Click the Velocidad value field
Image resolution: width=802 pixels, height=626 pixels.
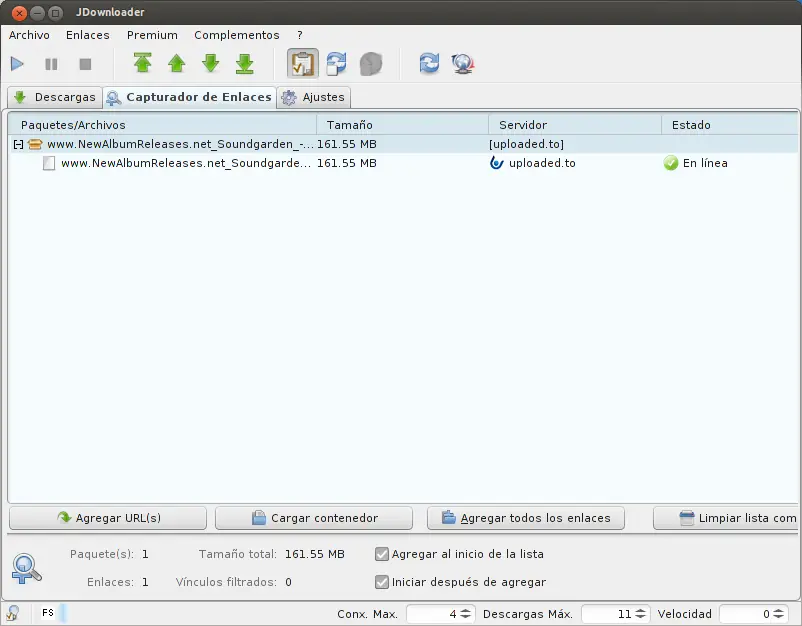tap(745, 614)
